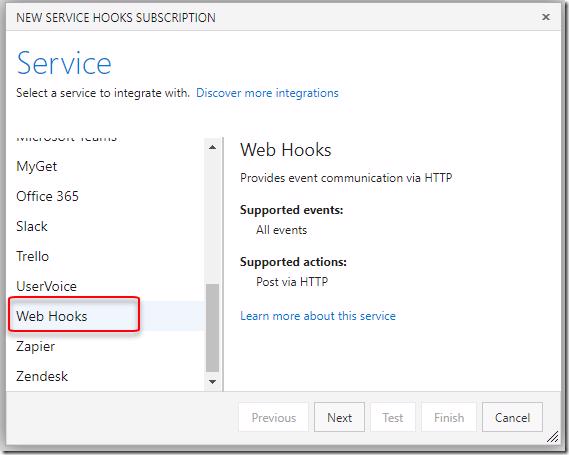Image resolution: width=569 pixels, height=455 pixels.
Task: Close the New Service Hooks Subscription dialog
Action: click(545, 17)
